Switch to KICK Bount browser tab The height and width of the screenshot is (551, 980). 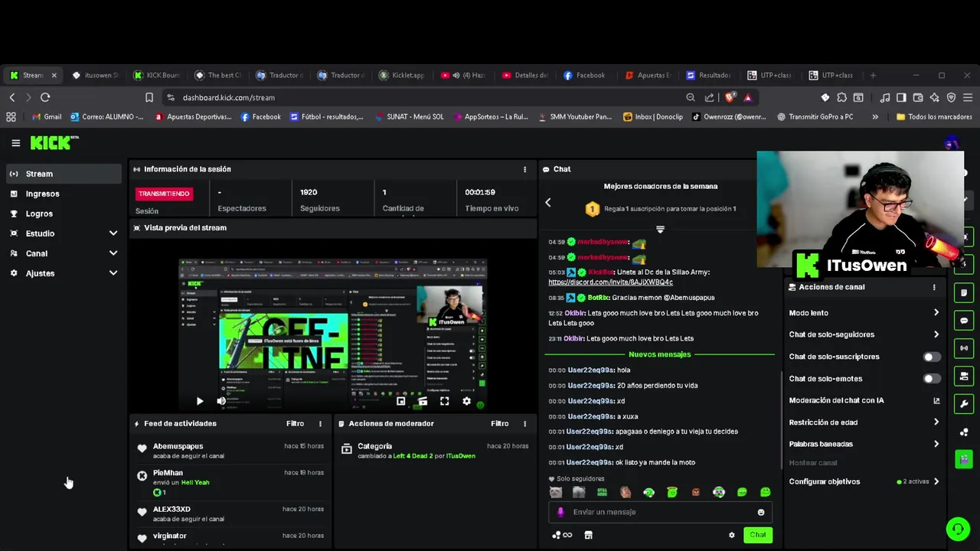click(x=157, y=75)
